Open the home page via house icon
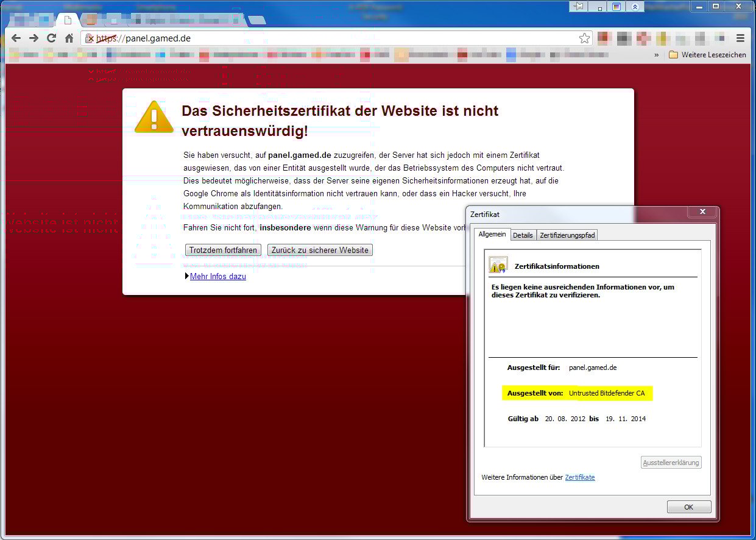 tap(69, 38)
